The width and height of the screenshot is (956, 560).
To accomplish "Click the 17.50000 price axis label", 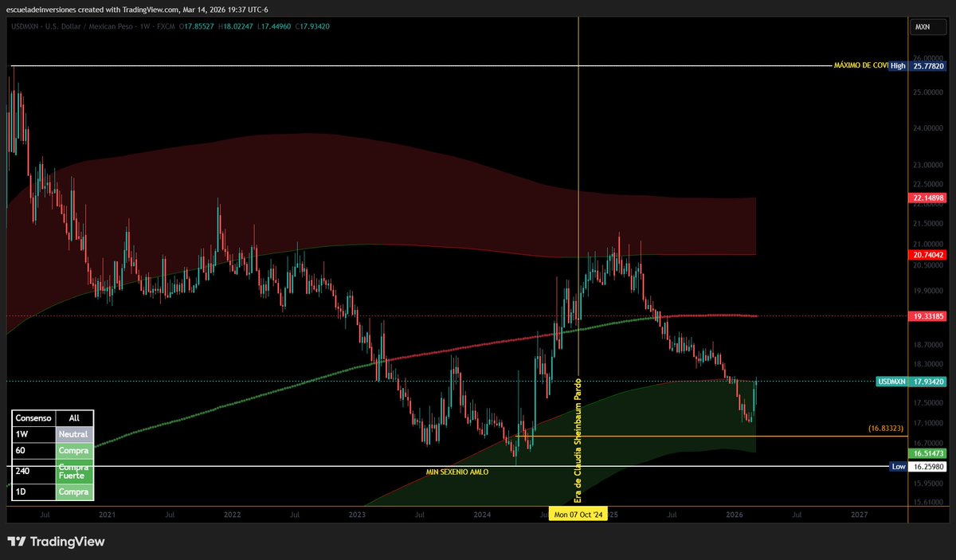I will click(x=929, y=403).
